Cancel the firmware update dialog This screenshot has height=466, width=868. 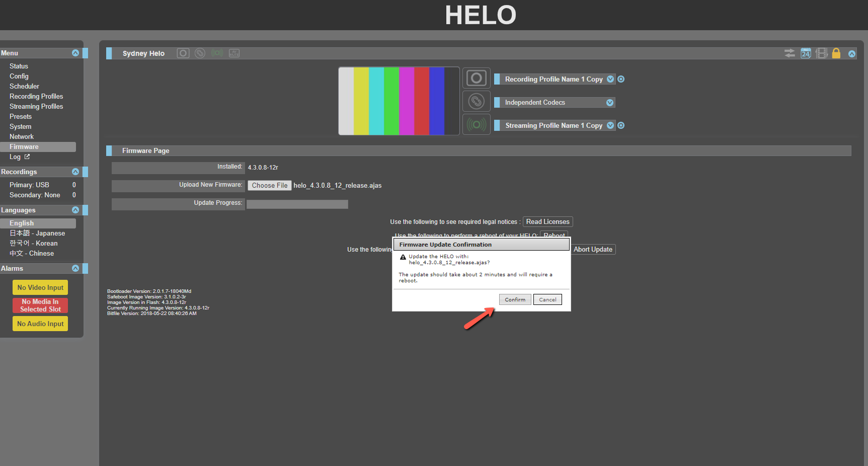[547, 299]
